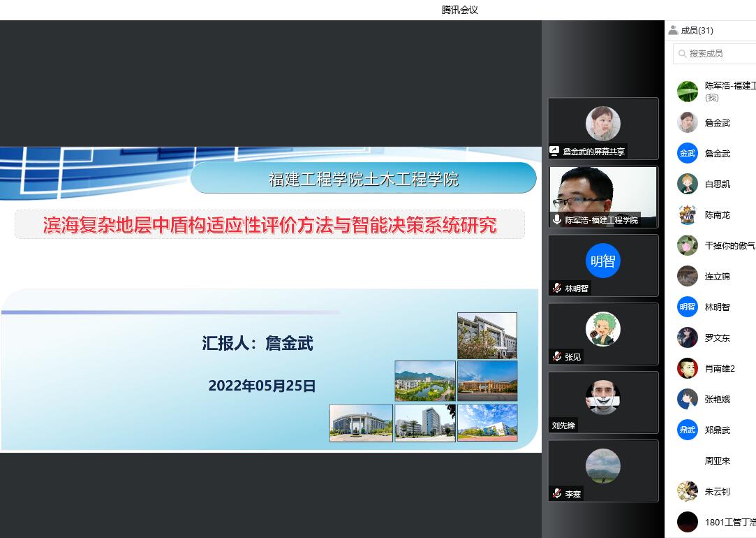Click the slide title 滨海复杂地层中盾构适应性评价方法

click(269, 225)
